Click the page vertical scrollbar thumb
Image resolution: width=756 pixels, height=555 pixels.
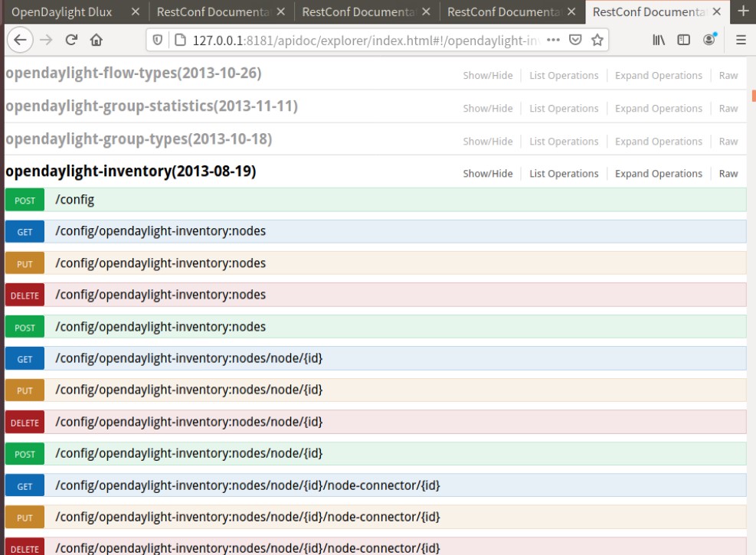coord(754,96)
